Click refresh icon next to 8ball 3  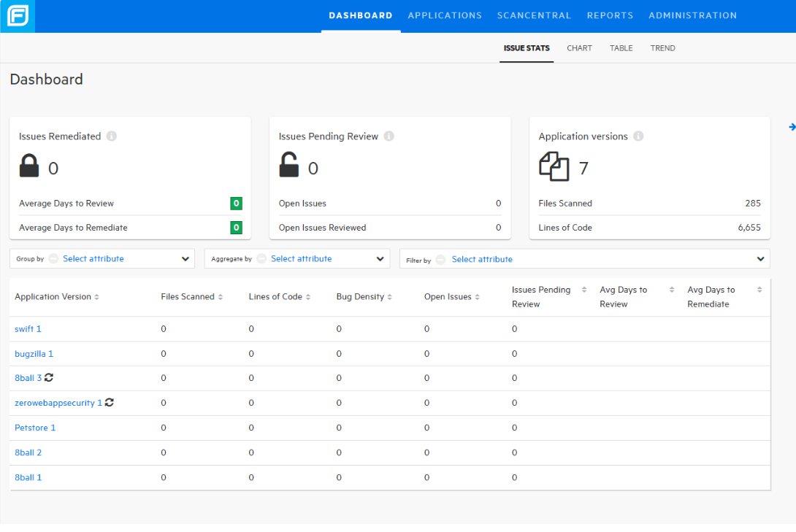coord(49,378)
